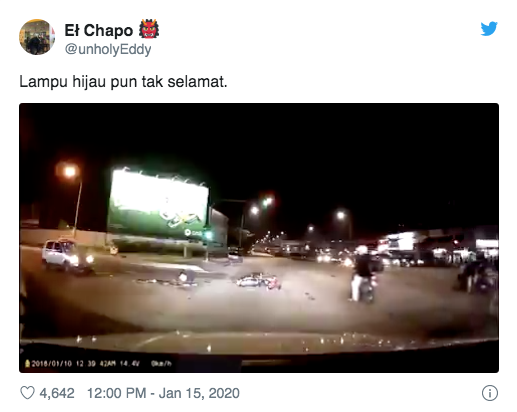Open the El Chapo display name

pyautogui.click(x=99, y=30)
